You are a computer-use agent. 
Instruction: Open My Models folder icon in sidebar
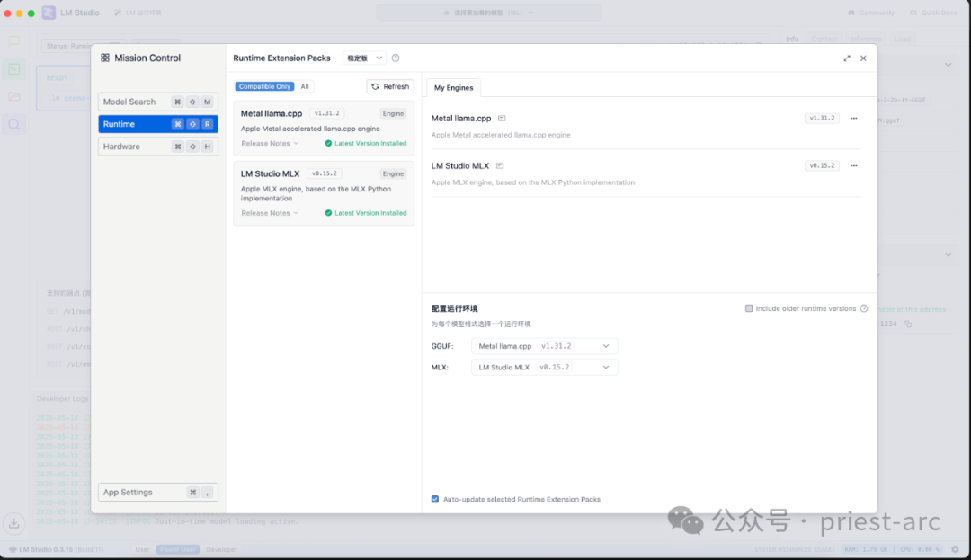point(13,96)
